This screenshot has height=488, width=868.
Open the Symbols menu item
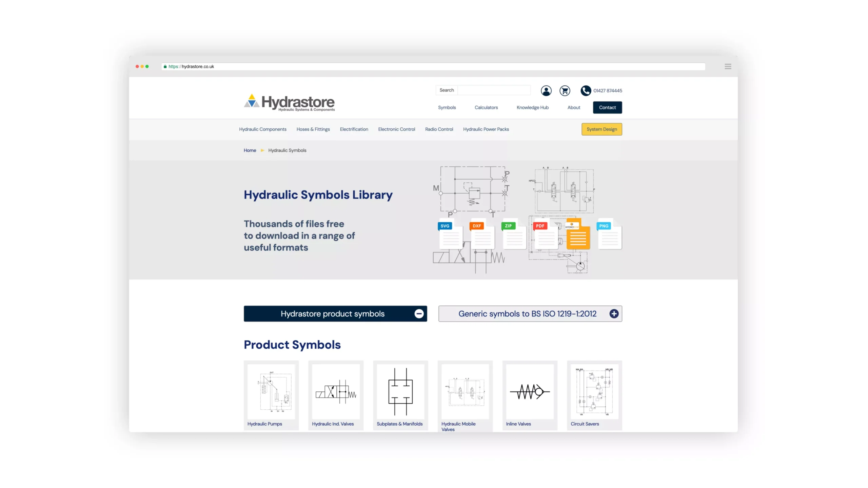pyautogui.click(x=447, y=107)
